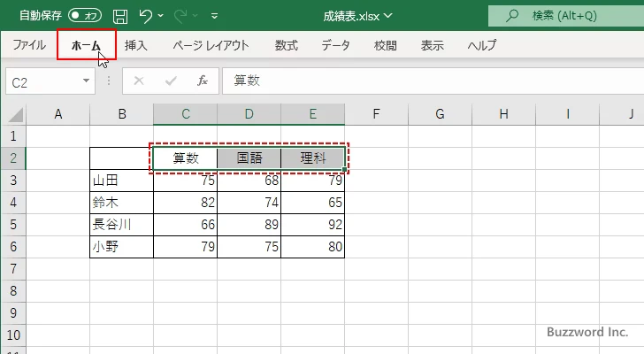Click cell containing 山田

[x=121, y=181]
